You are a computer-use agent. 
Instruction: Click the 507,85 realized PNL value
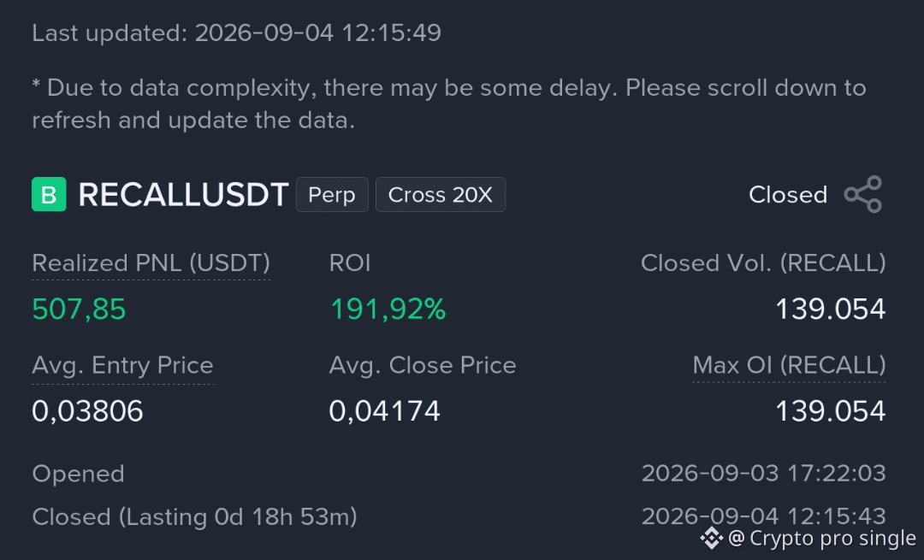click(79, 309)
